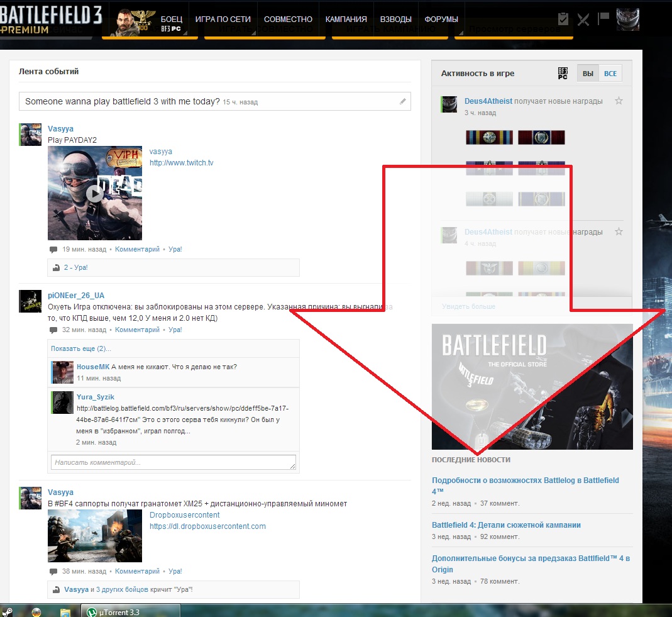Open news 'Battlefield 4: Детали сюжетной кампании'

pyautogui.click(x=506, y=525)
